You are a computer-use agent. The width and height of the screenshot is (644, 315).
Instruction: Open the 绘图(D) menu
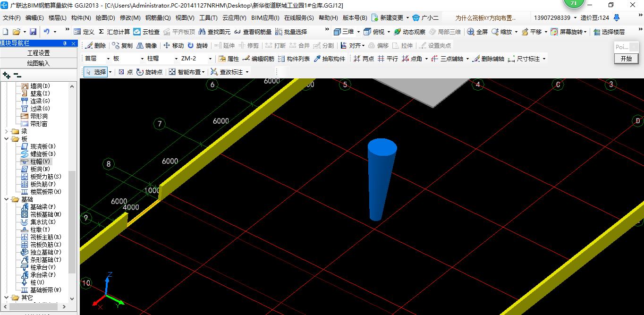pyautogui.click(x=105, y=18)
